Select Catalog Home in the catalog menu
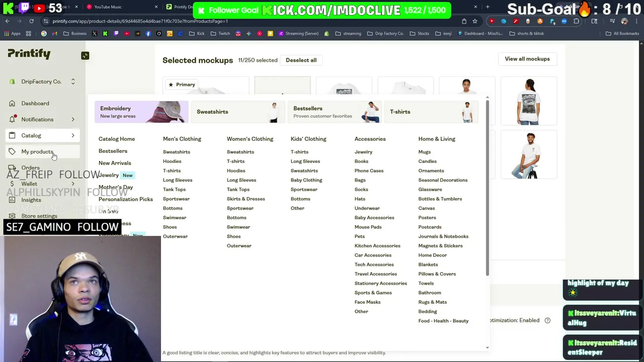644x362 pixels. pos(117,139)
